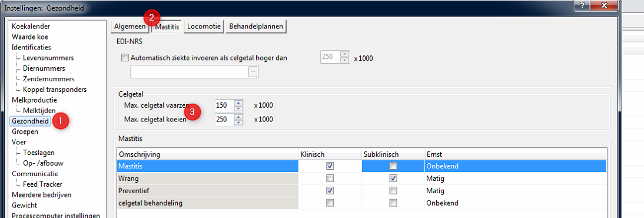Open Levensnummers settings
This screenshot has height=218, width=644.
(48, 58)
